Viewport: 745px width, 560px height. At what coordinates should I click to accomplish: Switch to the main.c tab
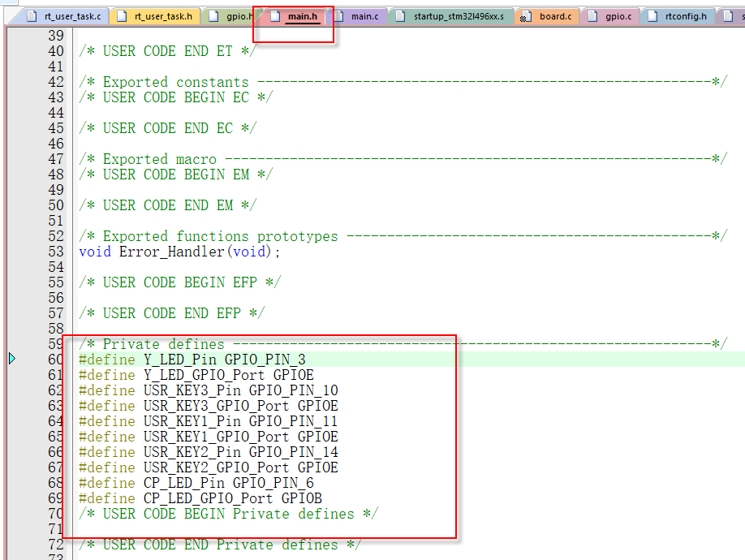[364, 16]
